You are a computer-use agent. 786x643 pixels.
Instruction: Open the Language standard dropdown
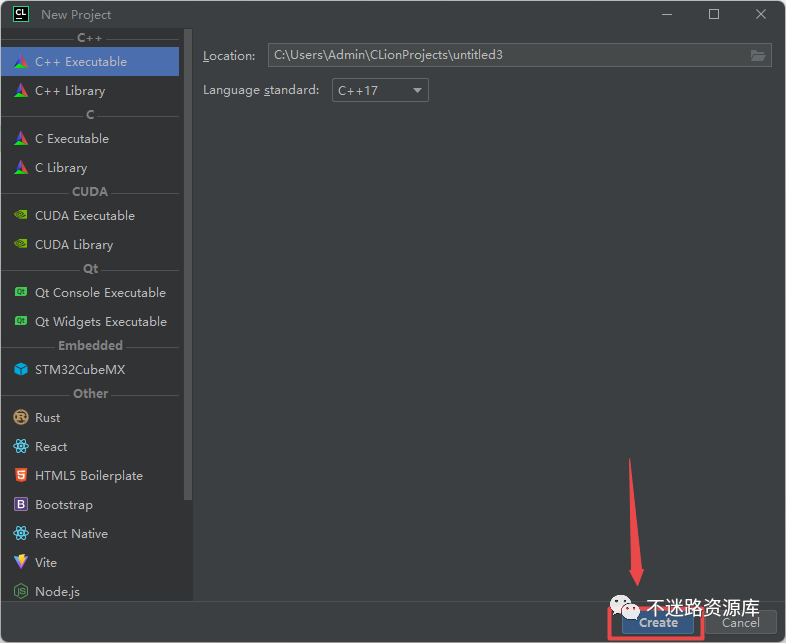click(380, 90)
